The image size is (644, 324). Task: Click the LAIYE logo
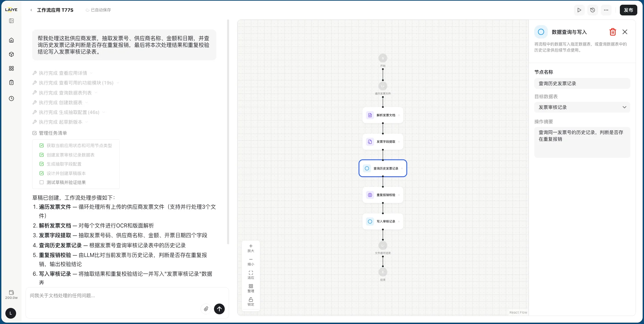pos(11,10)
